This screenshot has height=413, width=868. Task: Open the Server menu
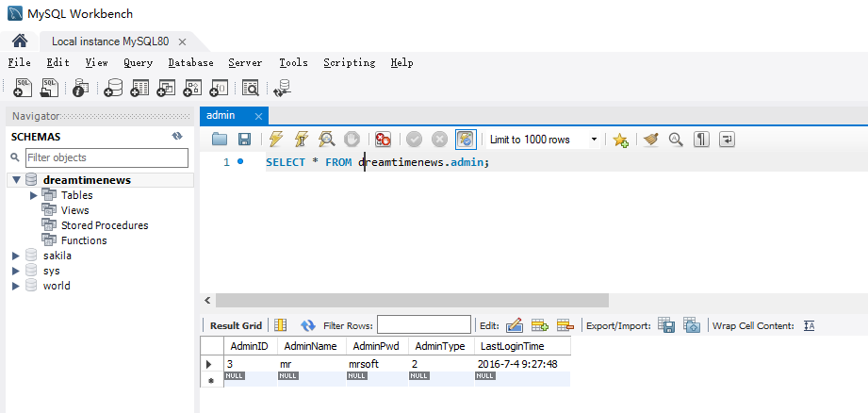click(x=245, y=62)
